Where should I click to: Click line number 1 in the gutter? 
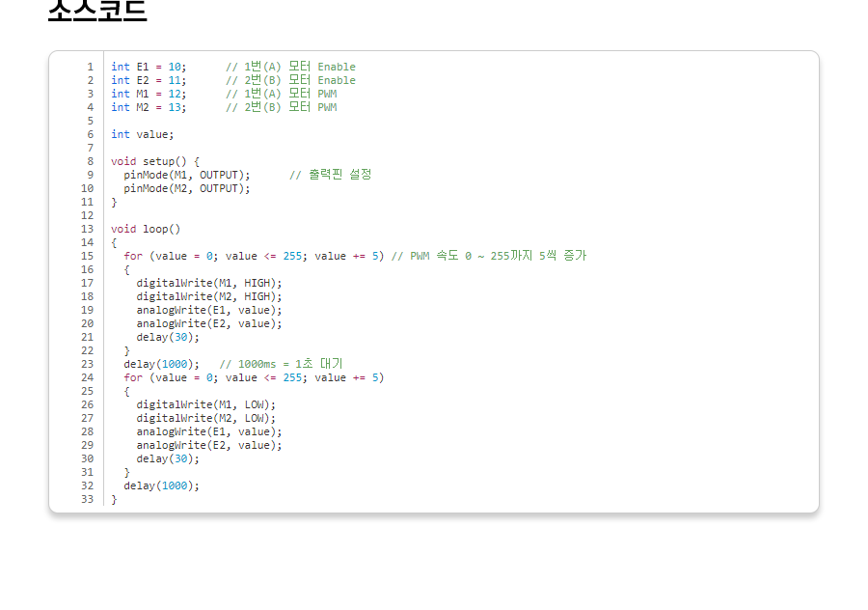(x=90, y=67)
